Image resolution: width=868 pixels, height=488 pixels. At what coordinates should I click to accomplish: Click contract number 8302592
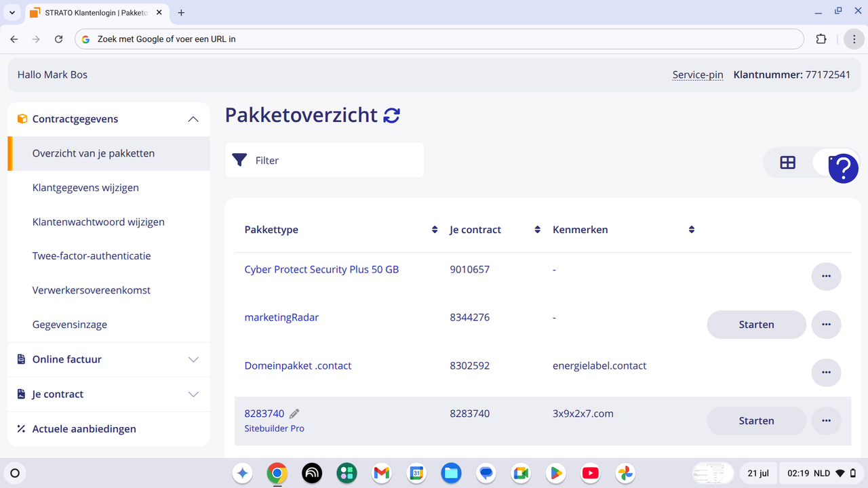pos(469,365)
